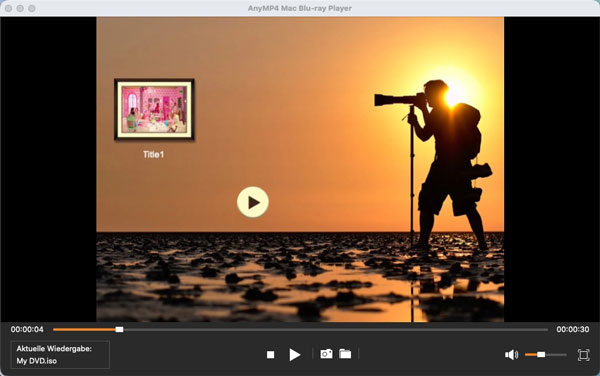This screenshot has height=376, width=600.
Task: Click the Aktuelle Wiedergabe label
Action: (x=54, y=349)
